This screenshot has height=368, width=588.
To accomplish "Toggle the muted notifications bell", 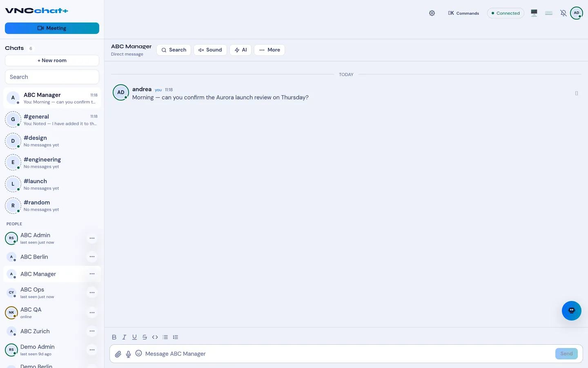I will coord(563,13).
